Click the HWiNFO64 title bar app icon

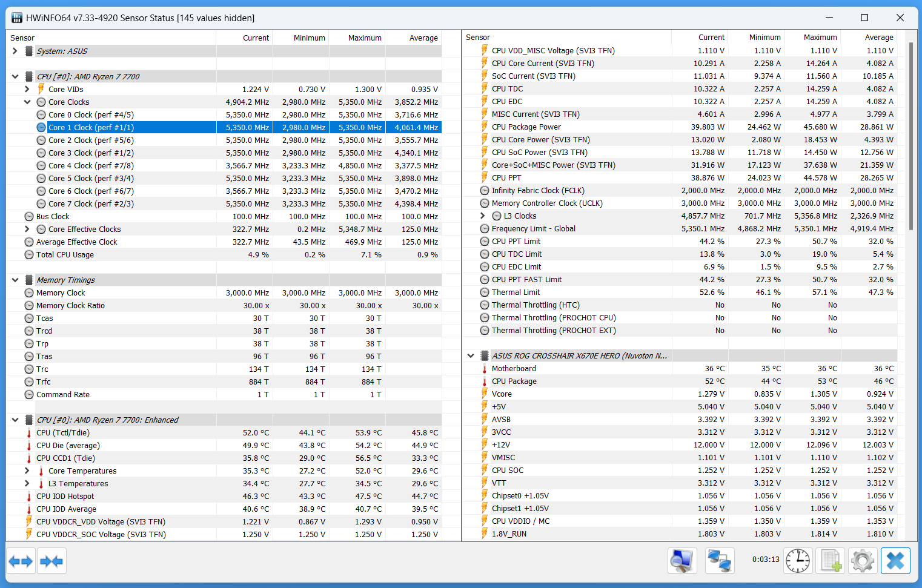click(17, 18)
